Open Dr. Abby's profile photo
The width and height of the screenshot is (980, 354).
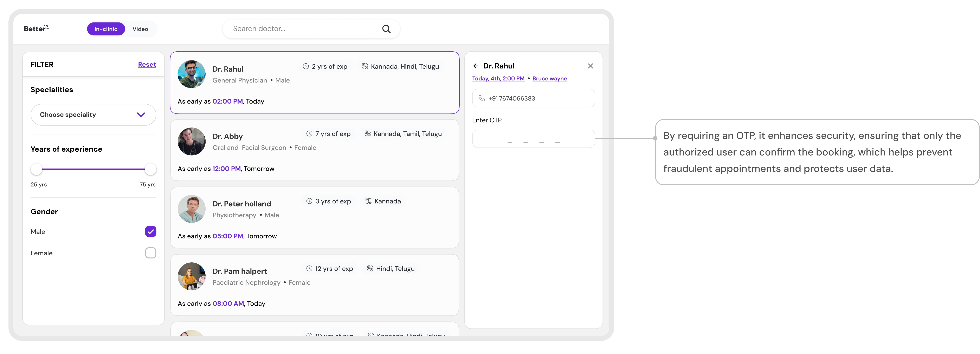192,142
